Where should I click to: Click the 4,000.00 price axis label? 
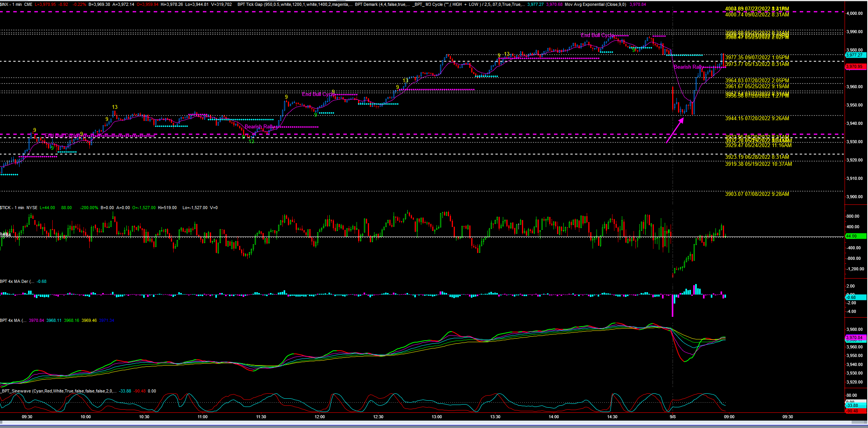[854, 13]
